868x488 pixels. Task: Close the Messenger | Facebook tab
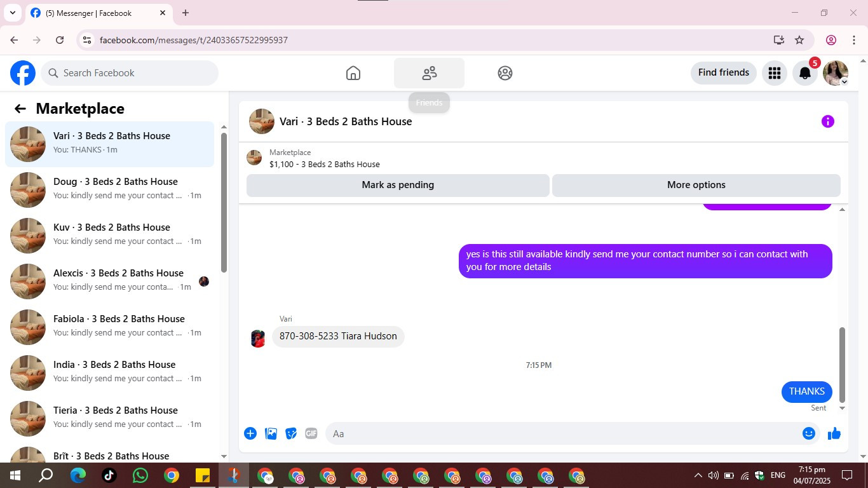(x=163, y=13)
